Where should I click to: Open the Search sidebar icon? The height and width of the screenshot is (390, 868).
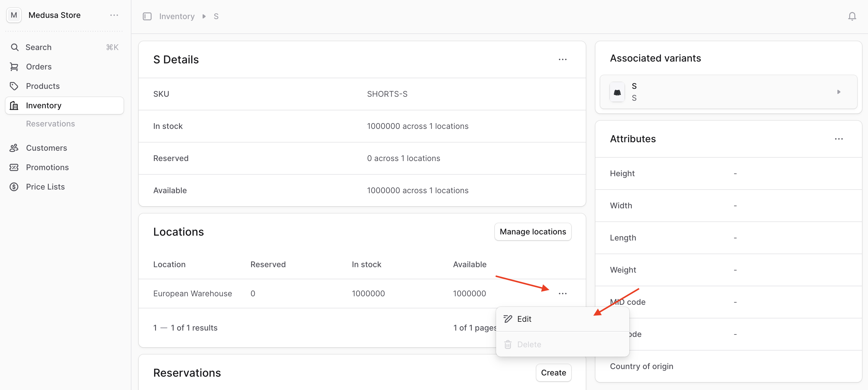click(15, 47)
